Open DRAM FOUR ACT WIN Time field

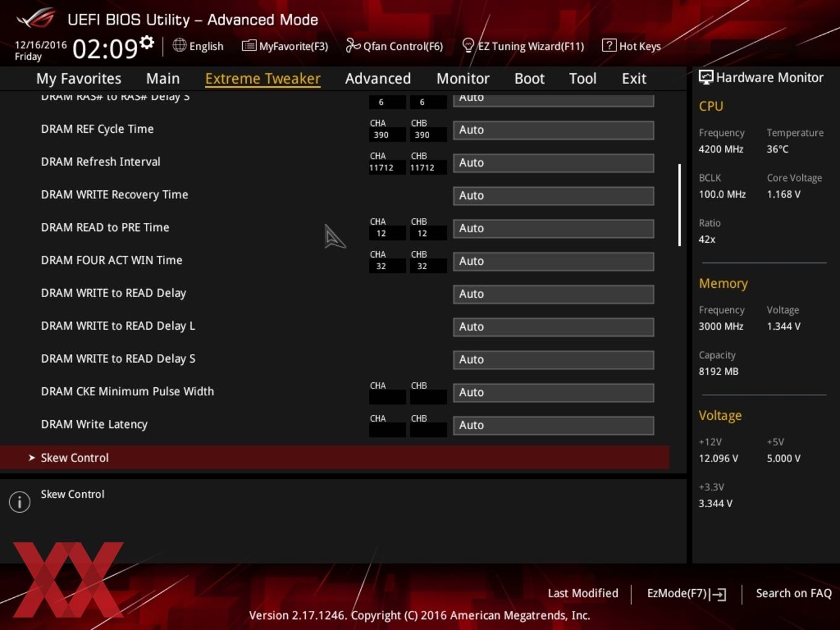pos(553,261)
